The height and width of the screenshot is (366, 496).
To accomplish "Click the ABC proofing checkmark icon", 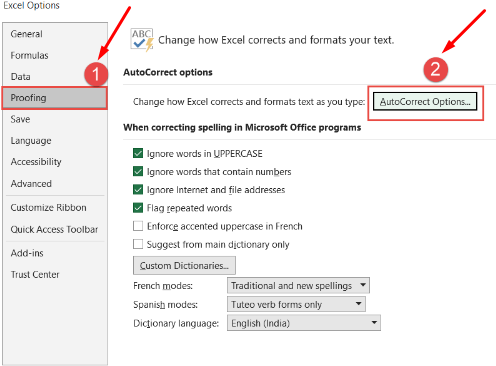I will (x=142, y=40).
